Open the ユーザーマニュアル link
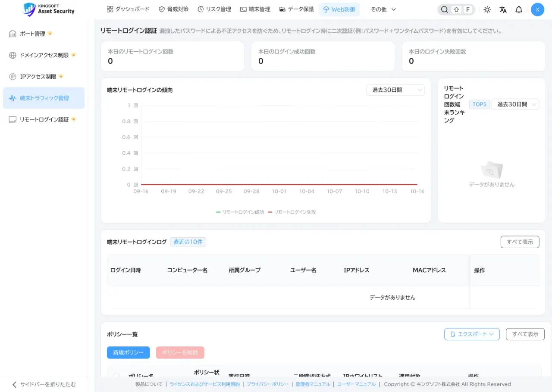Image resolution: width=552 pixels, height=392 pixels. pos(356,384)
